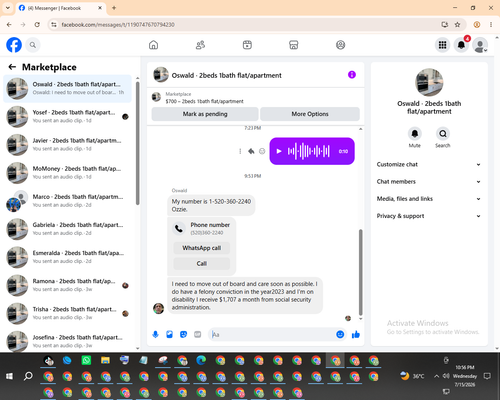Open Yosef conversation in the chat list
The width and height of the screenshot is (500, 400).
pos(67,117)
